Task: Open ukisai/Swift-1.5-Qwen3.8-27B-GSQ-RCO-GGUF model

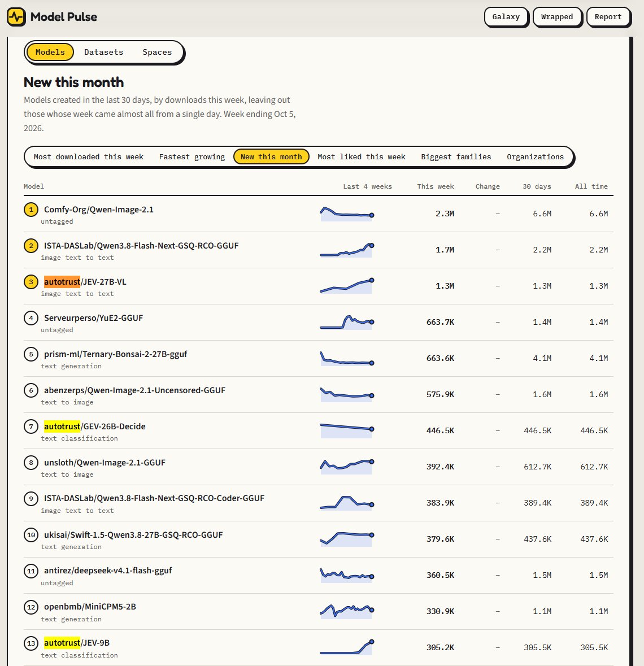Action: click(x=133, y=535)
